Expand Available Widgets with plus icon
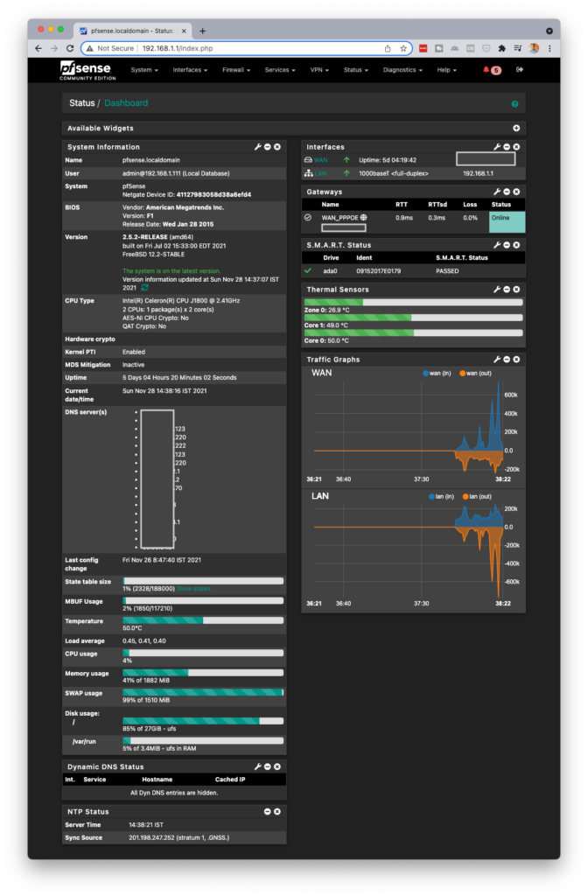 (x=516, y=129)
